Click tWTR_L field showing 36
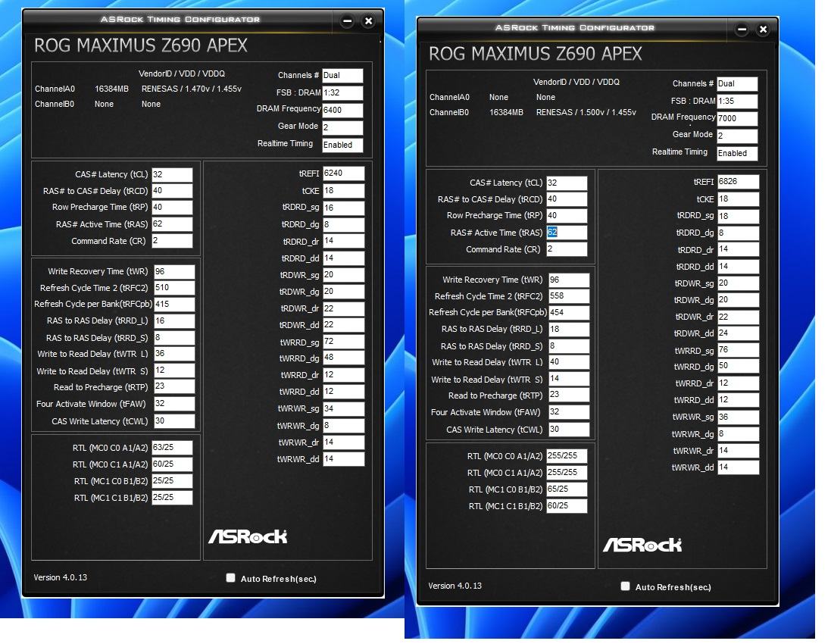831x644 pixels. [174, 354]
